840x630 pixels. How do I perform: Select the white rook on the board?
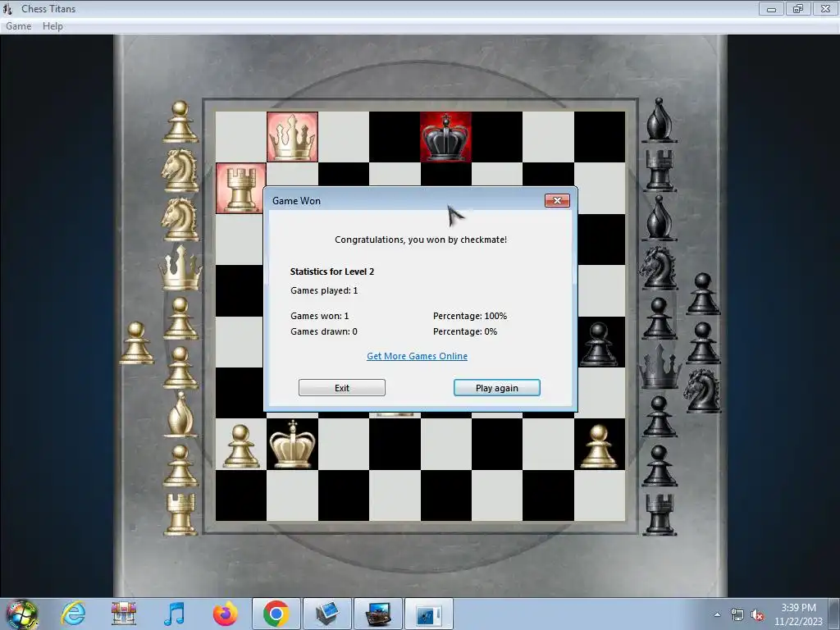[x=240, y=188]
